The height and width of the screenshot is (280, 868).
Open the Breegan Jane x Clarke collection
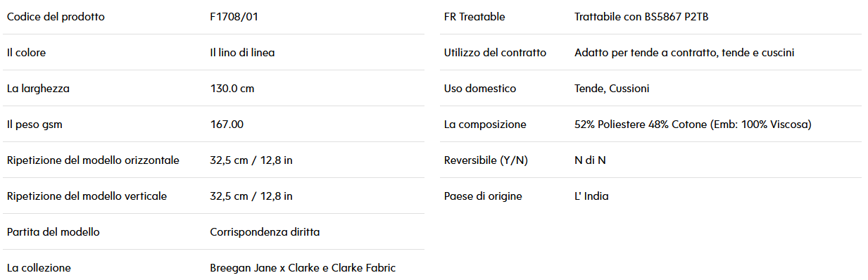coord(303,268)
